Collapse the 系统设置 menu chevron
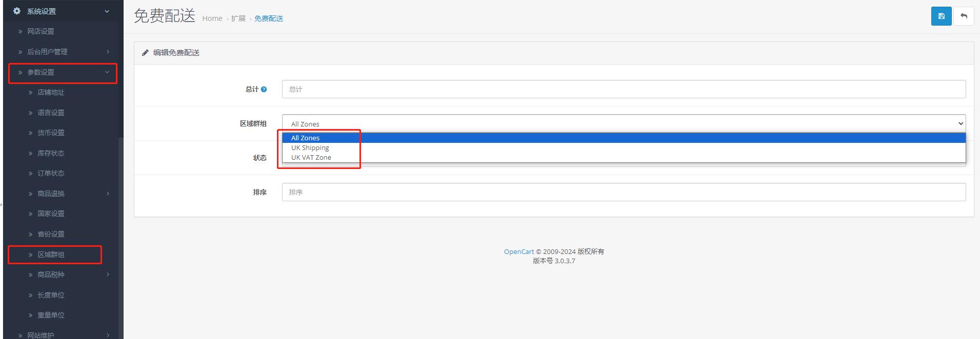This screenshot has width=980, height=339. click(107, 11)
